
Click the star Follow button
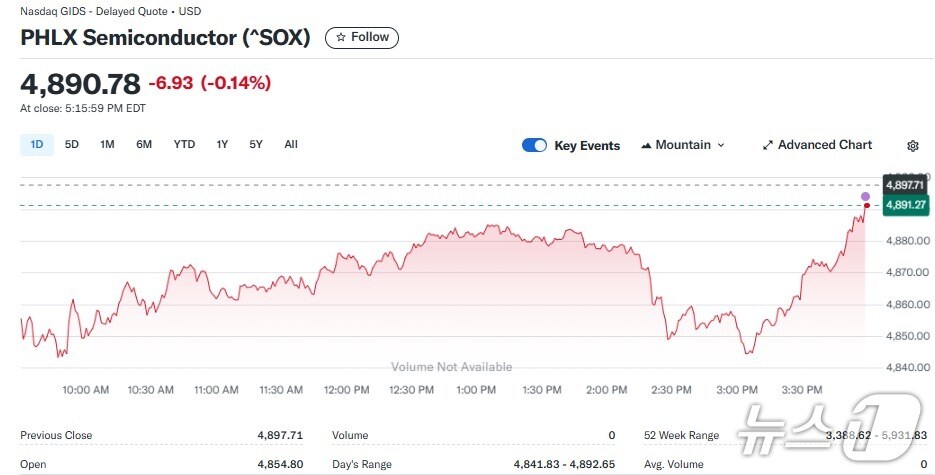pyautogui.click(x=362, y=38)
